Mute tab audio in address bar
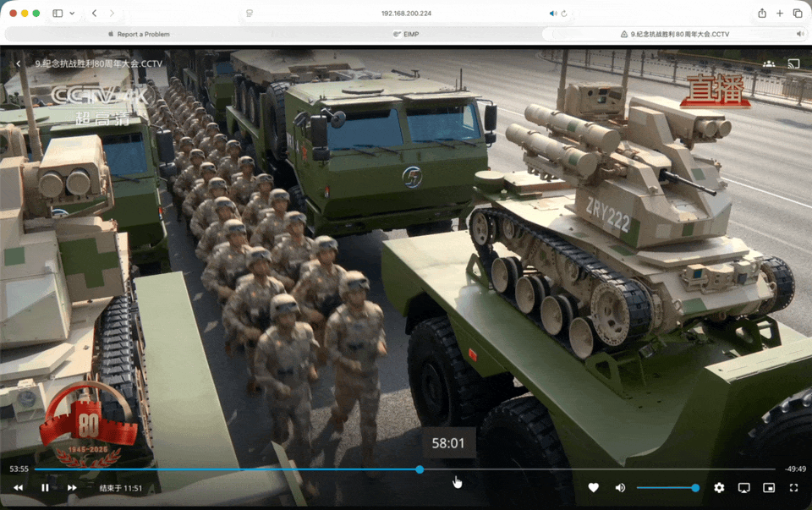This screenshot has width=812, height=510. pos(553,14)
